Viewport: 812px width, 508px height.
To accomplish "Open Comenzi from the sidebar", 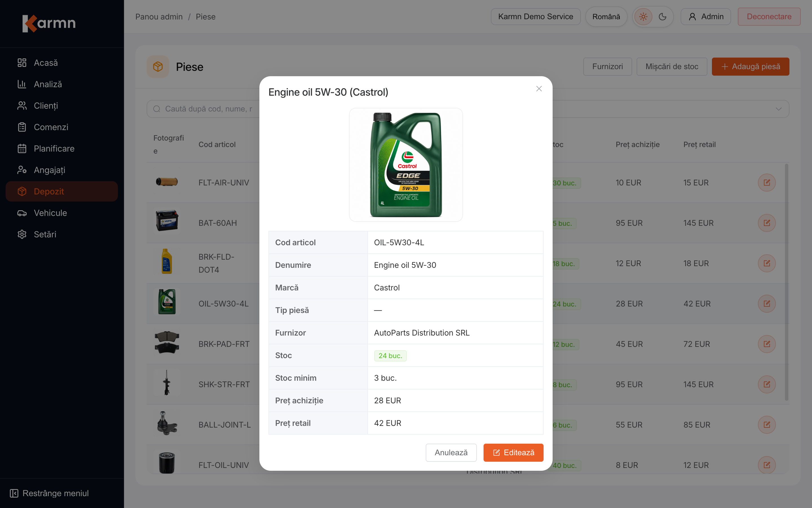I will [62, 127].
